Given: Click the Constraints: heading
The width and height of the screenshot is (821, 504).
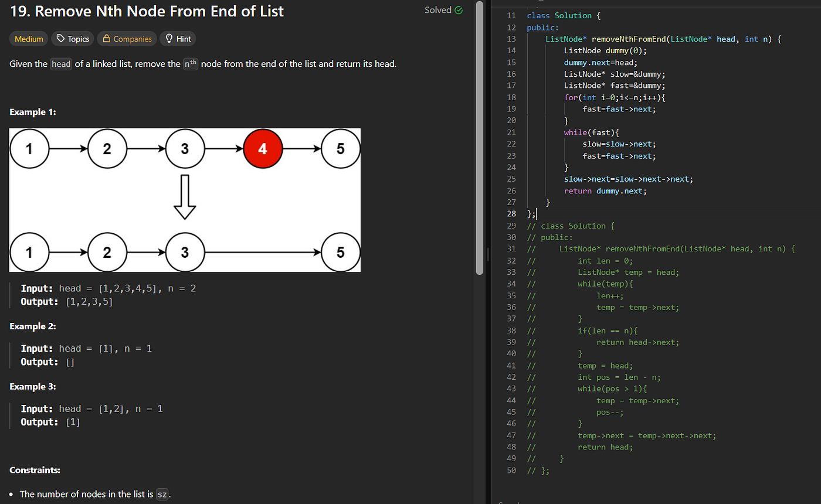Looking at the screenshot, I should [35, 470].
